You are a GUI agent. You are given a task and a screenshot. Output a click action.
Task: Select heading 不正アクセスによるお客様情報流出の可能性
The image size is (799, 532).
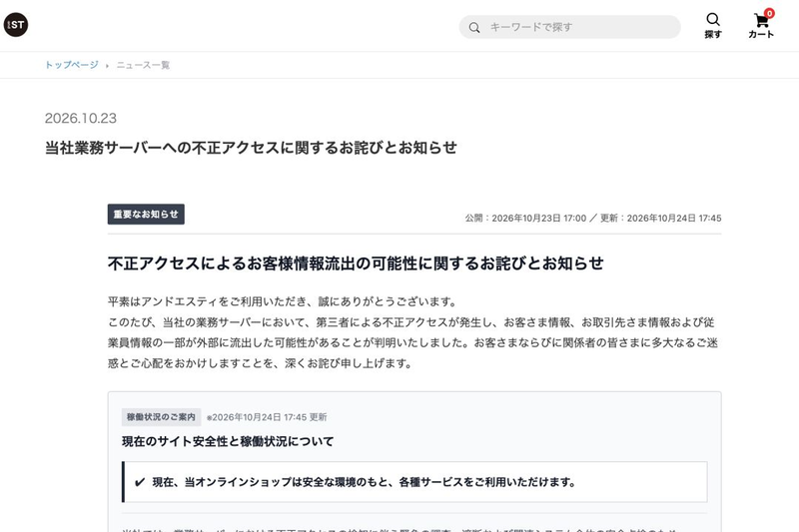point(356,264)
